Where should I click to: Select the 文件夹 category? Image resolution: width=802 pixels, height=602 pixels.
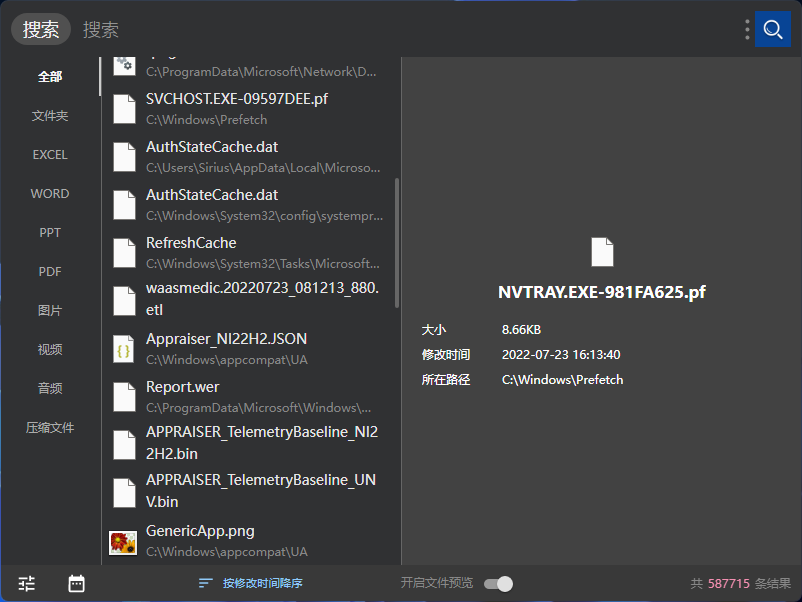(x=50, y=116)
